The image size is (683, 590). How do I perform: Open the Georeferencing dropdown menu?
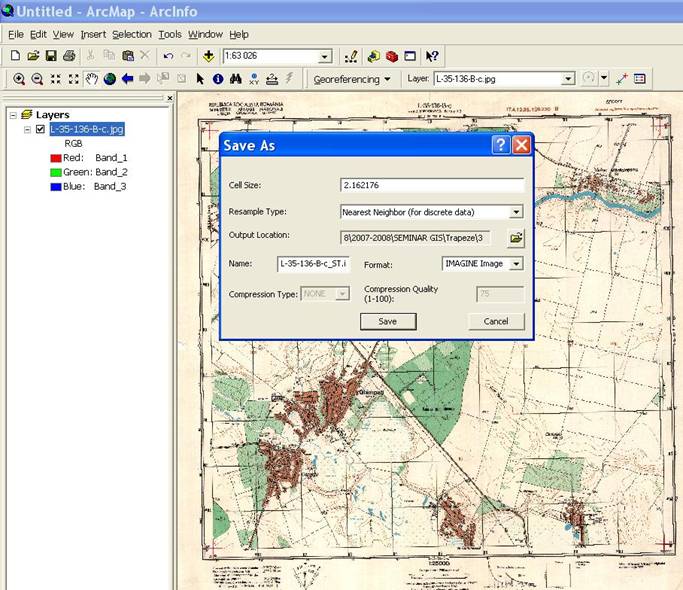pyautogui.click(x=351, y=79)
